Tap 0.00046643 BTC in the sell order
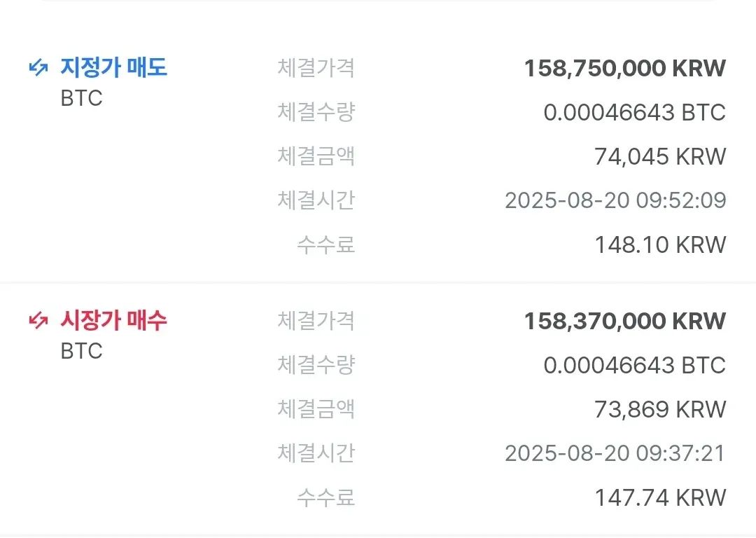 click(634, 112)
